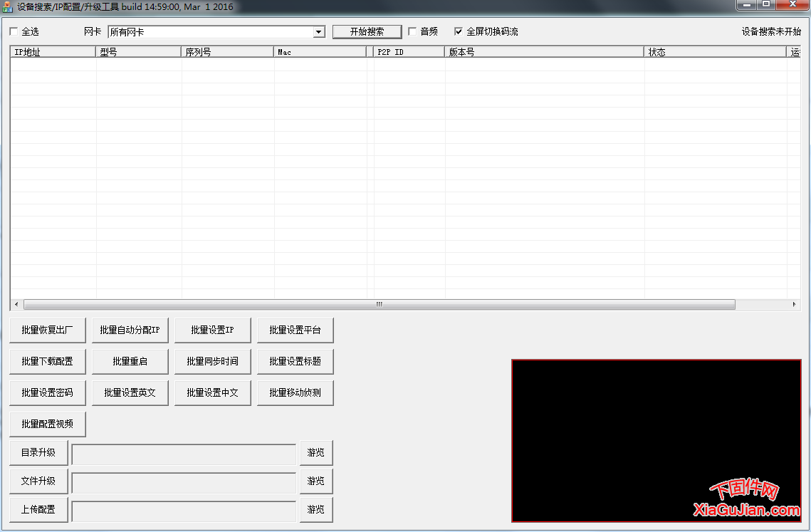Enable the 音频 audio checkbox

pyautogui.click(x=412, y=31)
